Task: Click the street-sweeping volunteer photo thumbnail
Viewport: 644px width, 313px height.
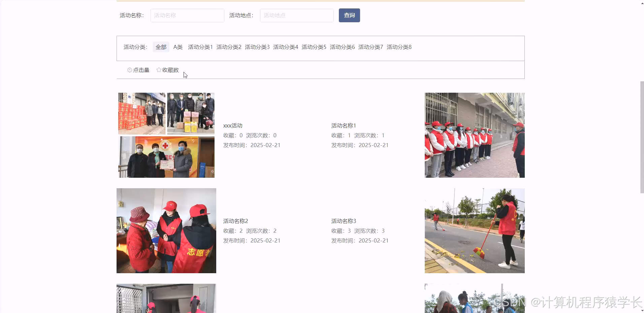Action: tap(474, 231)
